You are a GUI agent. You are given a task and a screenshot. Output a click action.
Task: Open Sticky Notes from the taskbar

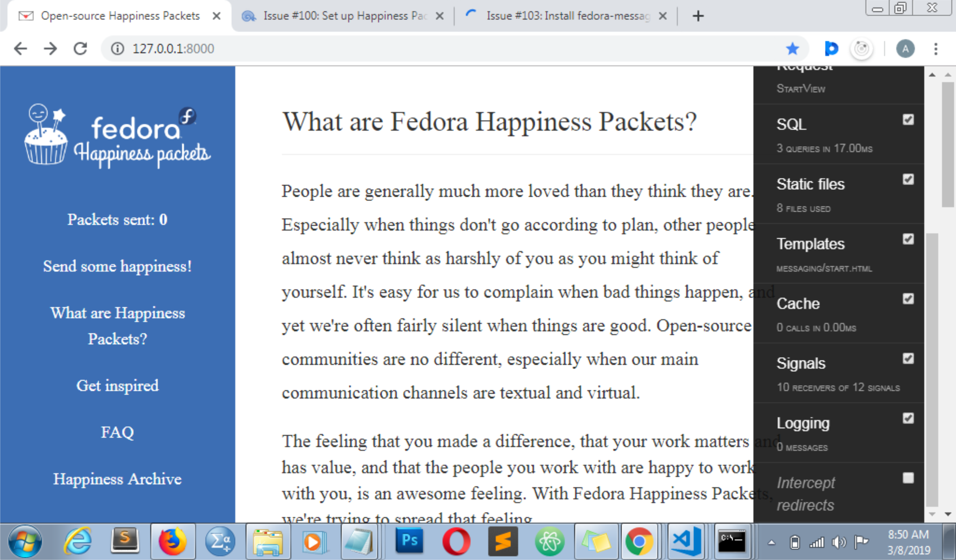point(597,541)
